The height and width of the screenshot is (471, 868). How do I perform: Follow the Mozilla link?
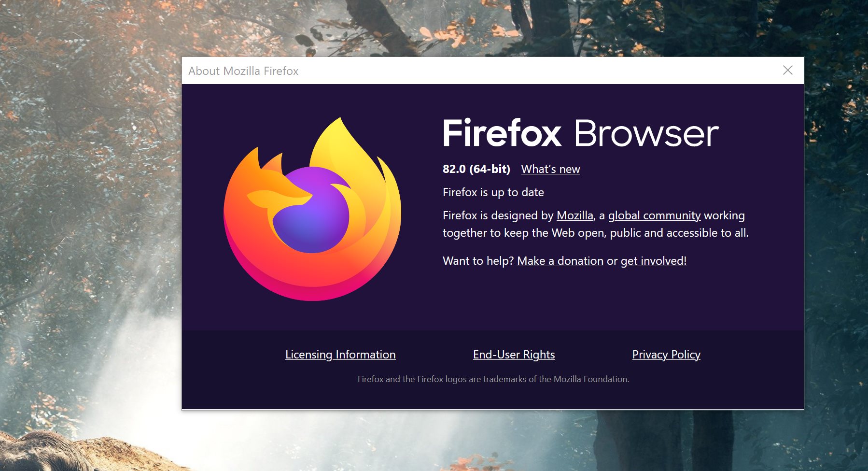pos(574,215)
